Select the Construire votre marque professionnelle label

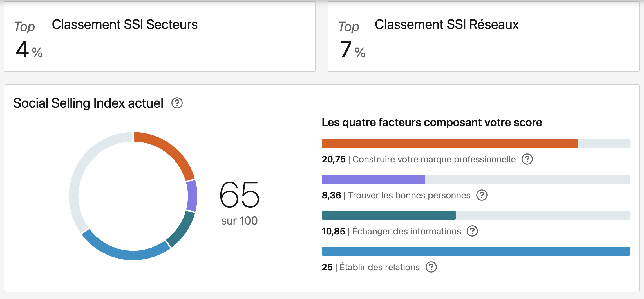tap(434, 159)
